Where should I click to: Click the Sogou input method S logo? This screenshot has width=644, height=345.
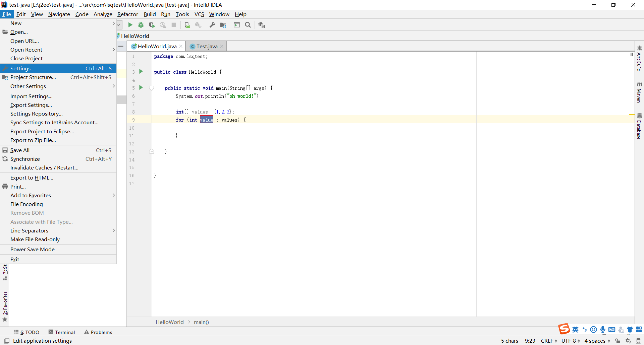point(564,329)
